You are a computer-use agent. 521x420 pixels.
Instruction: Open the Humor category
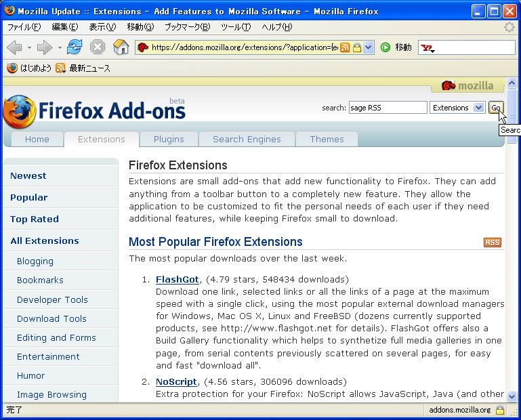point(30,376)
